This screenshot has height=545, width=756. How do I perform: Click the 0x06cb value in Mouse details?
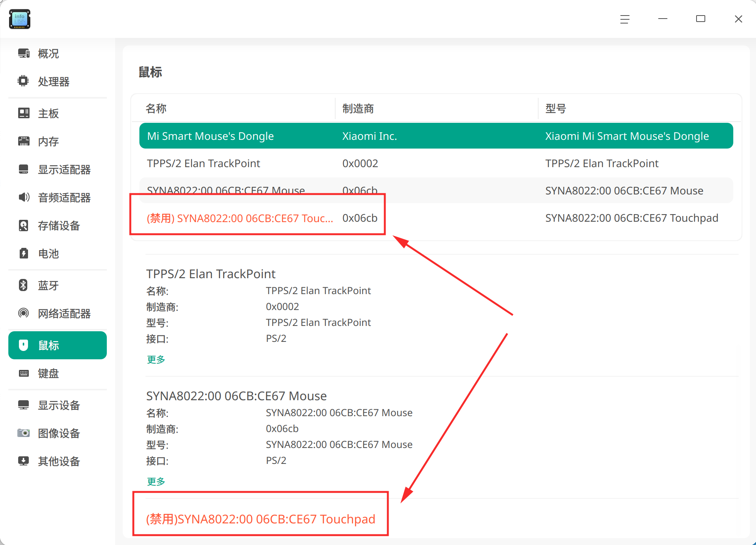[282, 428]
